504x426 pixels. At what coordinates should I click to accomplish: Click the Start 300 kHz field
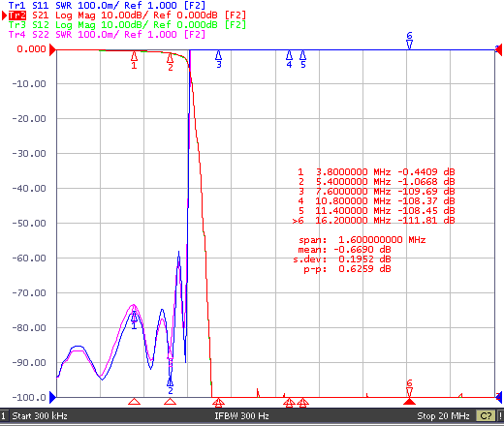coord(40,415)
